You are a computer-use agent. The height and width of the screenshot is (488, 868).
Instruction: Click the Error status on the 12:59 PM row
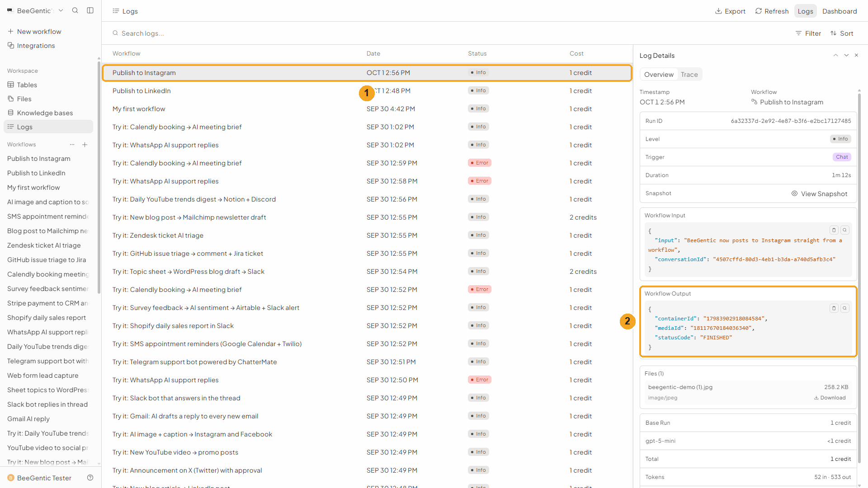[x=479, y=163]
